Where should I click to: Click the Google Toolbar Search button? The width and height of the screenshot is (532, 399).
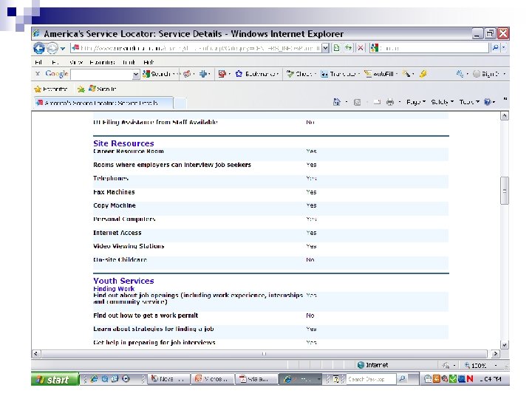pyautogui.click(x=157, y=74)
